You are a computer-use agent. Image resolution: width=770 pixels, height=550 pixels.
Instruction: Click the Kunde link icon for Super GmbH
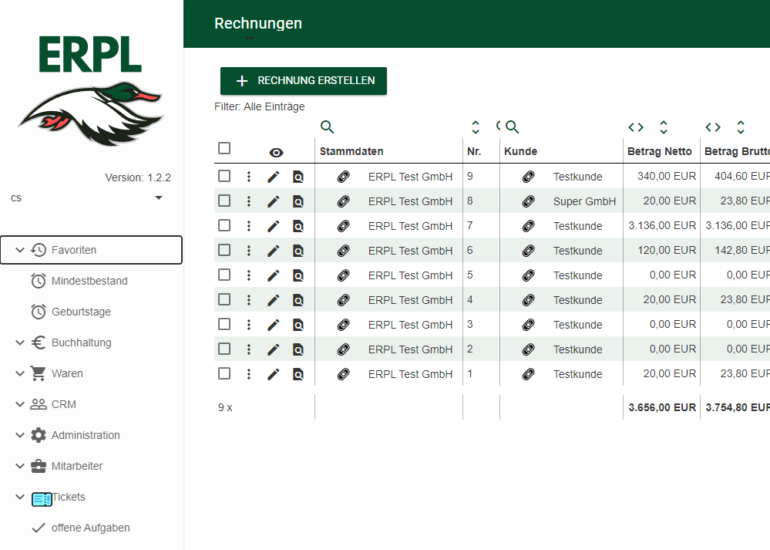[528, 201]
